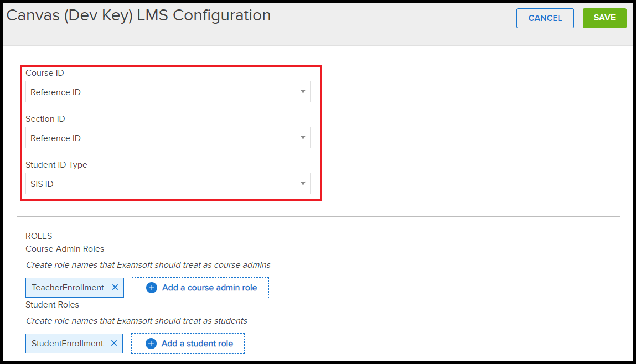636x364 pixels.
Task: Remove the TeacherEnrollment role using its X icon
Action: click(x=115, y=287)
